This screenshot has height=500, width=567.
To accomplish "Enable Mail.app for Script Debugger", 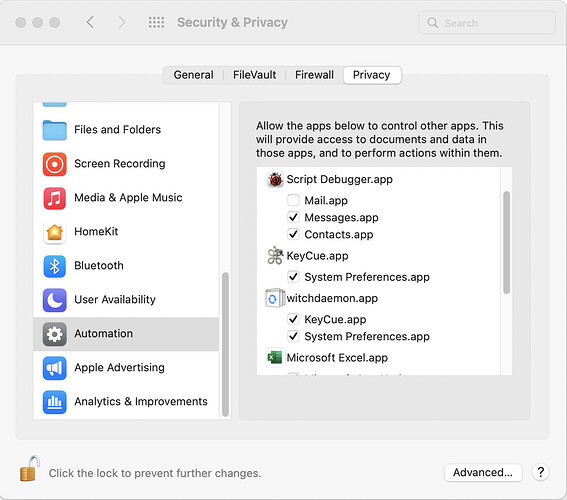I will [293, 200].
